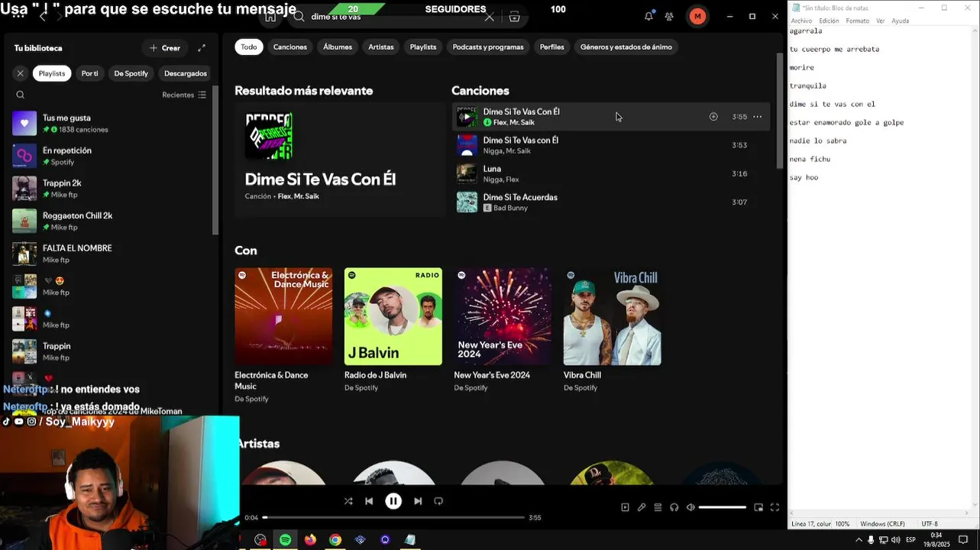Open the Reggaeton Chill 2k playlist
The width and height of the screenshot is (980, 550).
pos(111,221)
